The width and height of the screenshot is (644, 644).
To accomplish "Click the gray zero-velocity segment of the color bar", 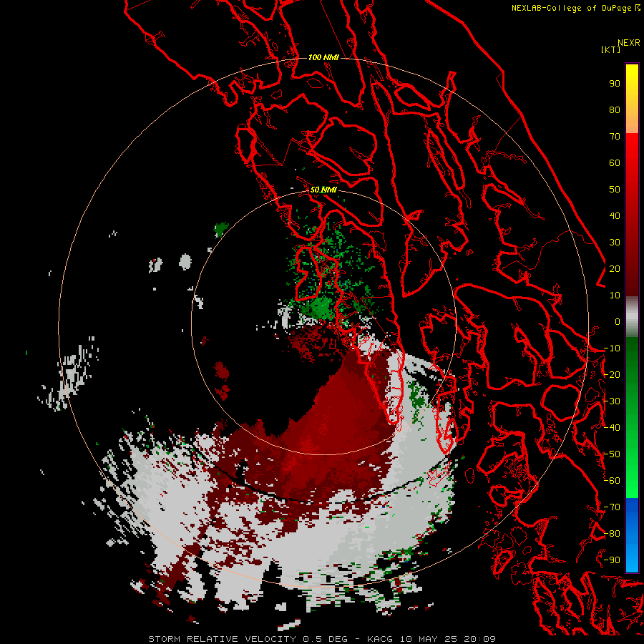I will click(x=632, y=317).
